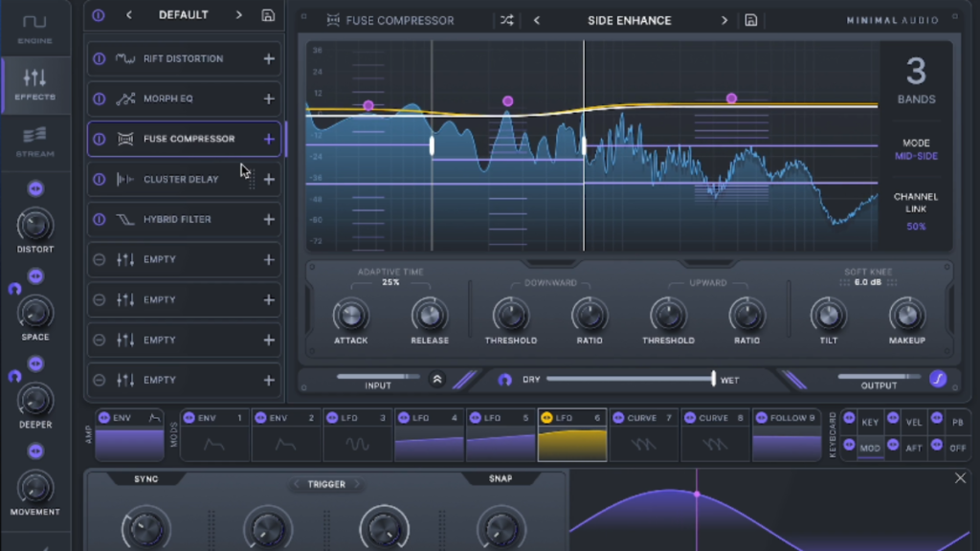This screenshot has width=980, height=551.
Task: Randomize the Fuse Compressor preset
Action: pyautogui.click(x=507, y=21)
